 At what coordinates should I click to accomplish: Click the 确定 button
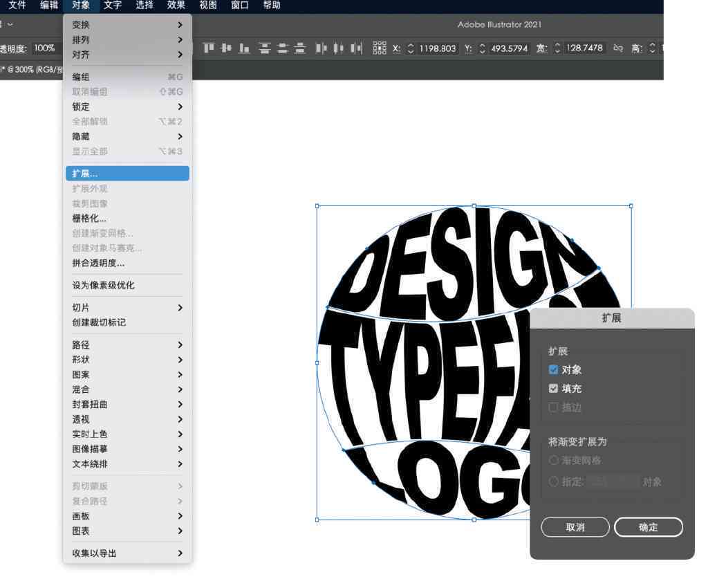(x=649, y=527)
